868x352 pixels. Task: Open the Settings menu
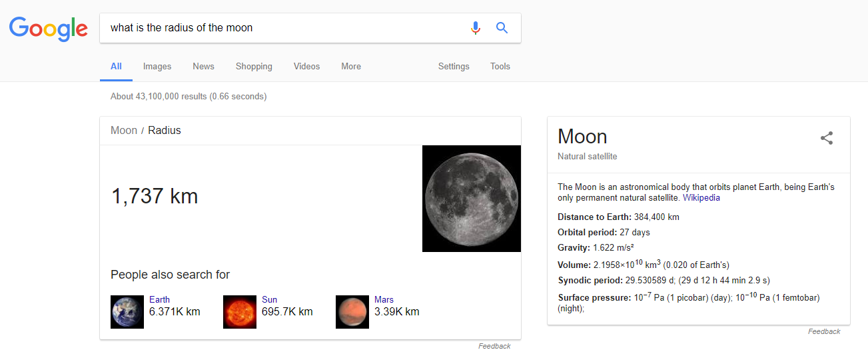[454, 66]
